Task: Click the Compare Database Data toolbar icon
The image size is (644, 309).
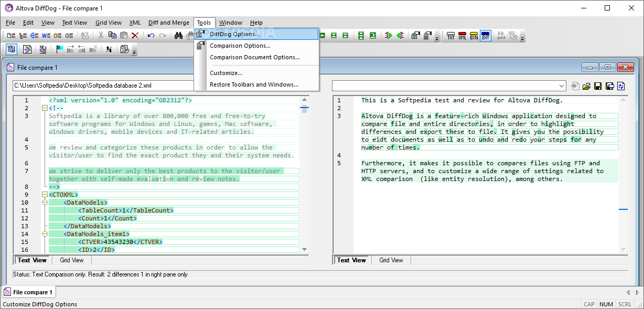Action: [x=58, y=36]
